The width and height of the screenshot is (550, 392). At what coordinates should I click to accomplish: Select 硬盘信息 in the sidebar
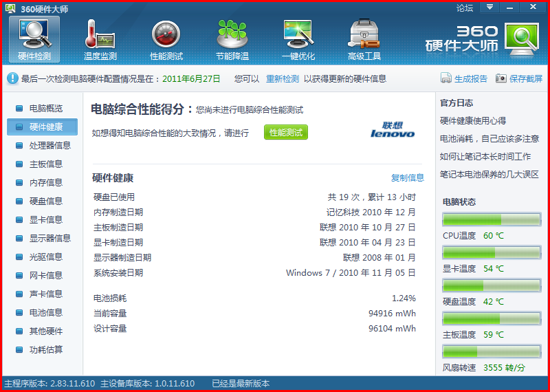point(42,202)
